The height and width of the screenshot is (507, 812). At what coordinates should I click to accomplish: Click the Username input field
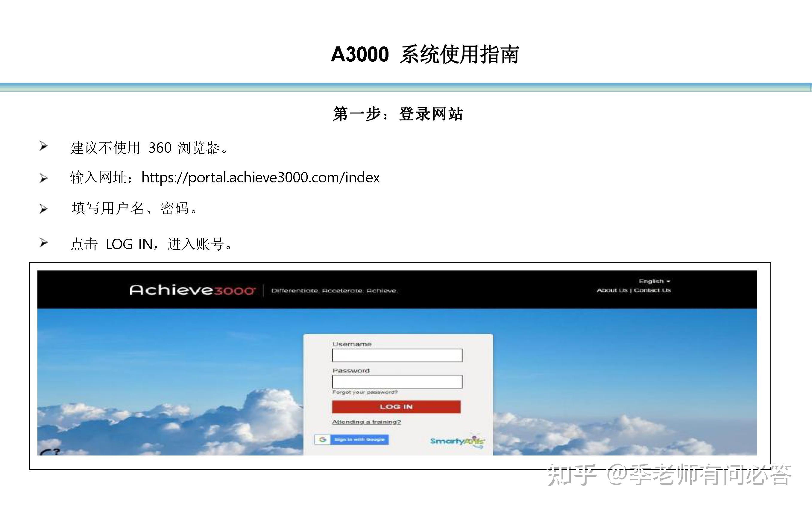397,355
